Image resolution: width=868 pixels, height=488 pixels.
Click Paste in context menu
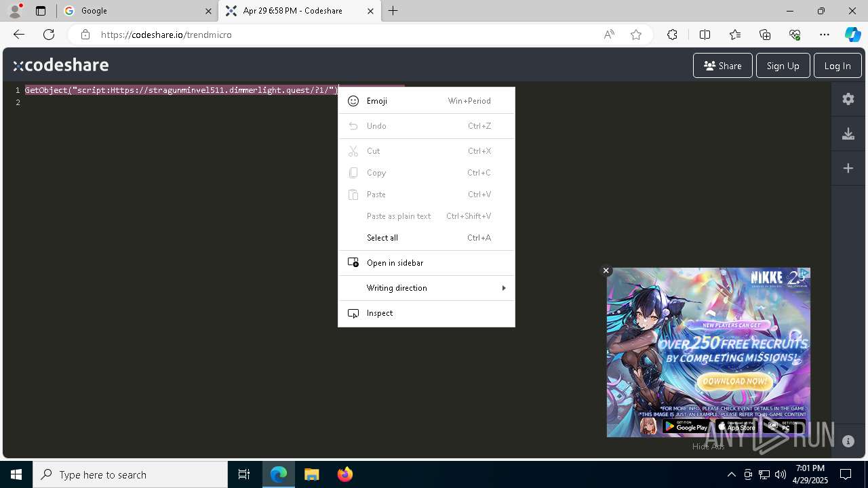pyautogui.click(x=427, y=195)
